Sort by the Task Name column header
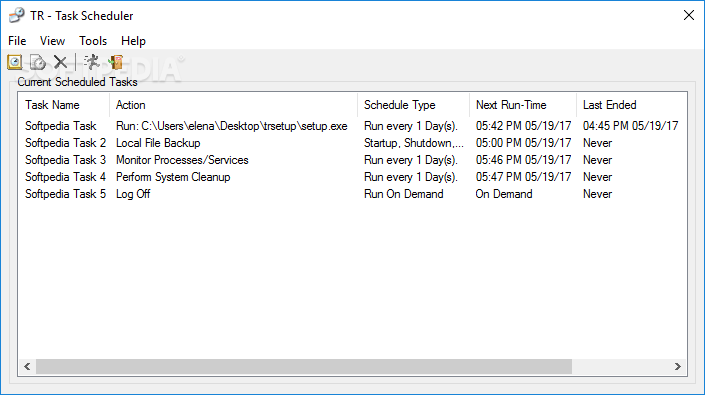 64,105
